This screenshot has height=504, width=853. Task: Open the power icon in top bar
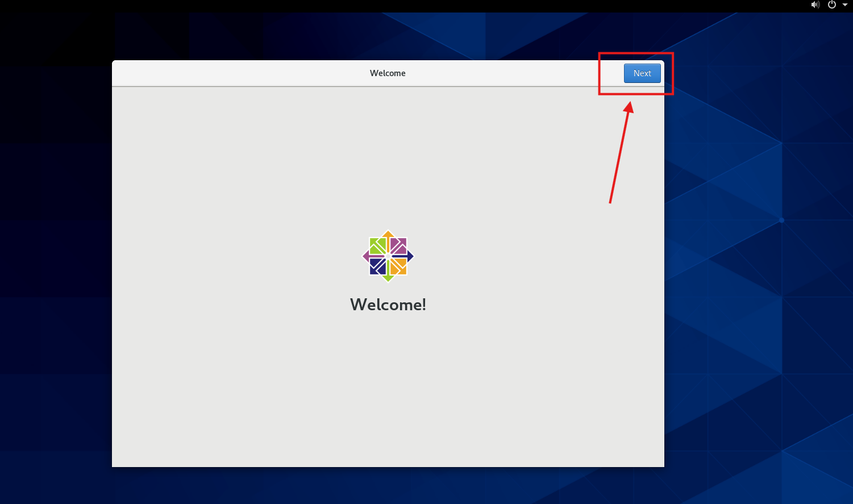click(832, 5)
